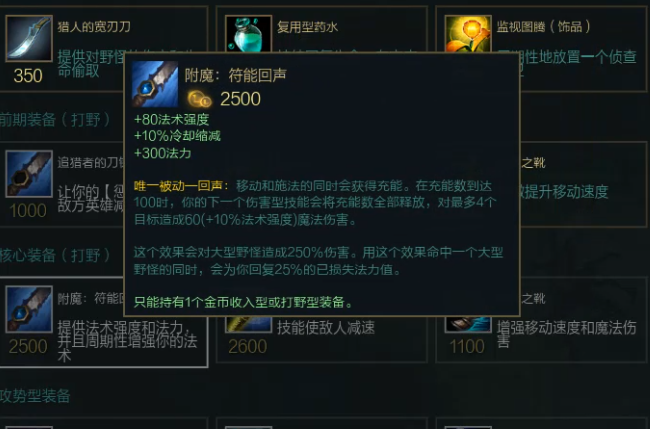This screenshot has width=650, height=429.
Task: Click the gold coins icon beside 2500
Action: point(199,99)
